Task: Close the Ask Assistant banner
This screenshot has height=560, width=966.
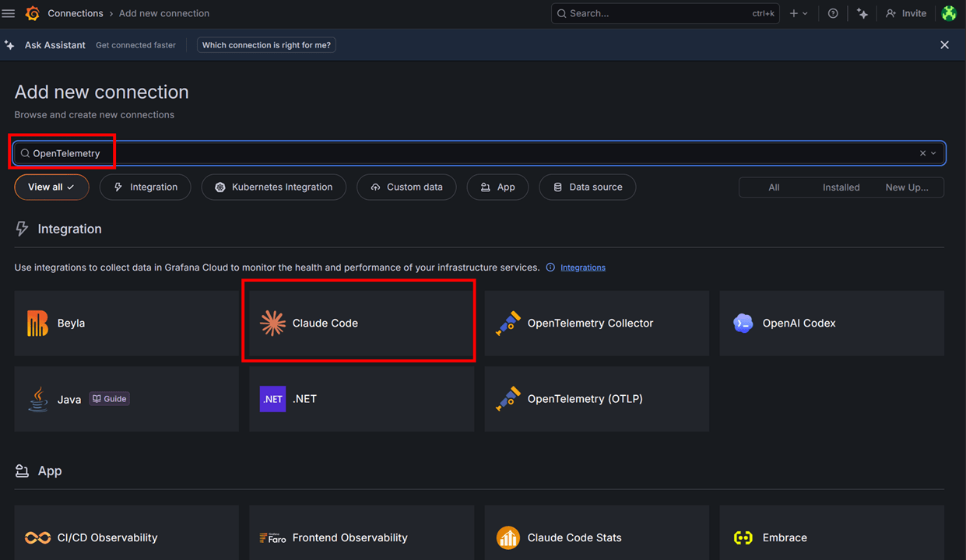Action: click(x=944, y=45)
